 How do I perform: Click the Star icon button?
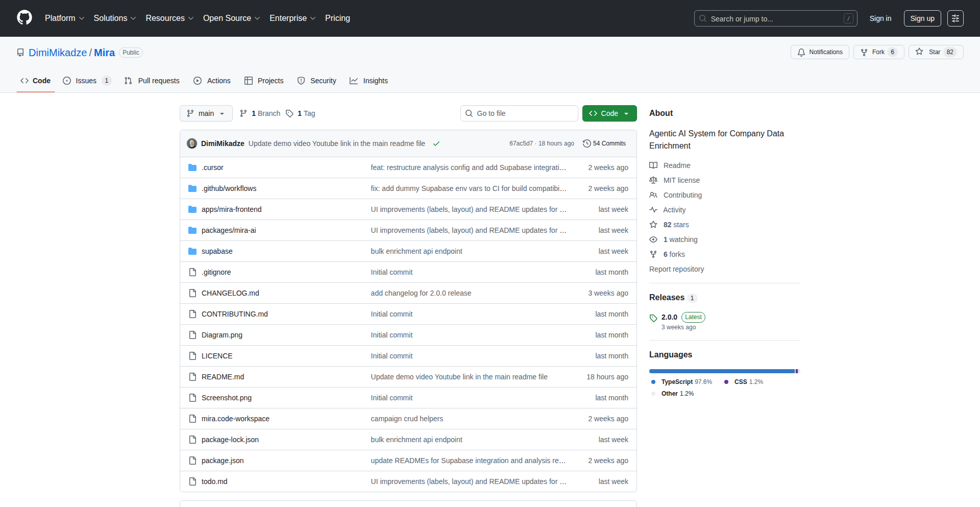919,52
